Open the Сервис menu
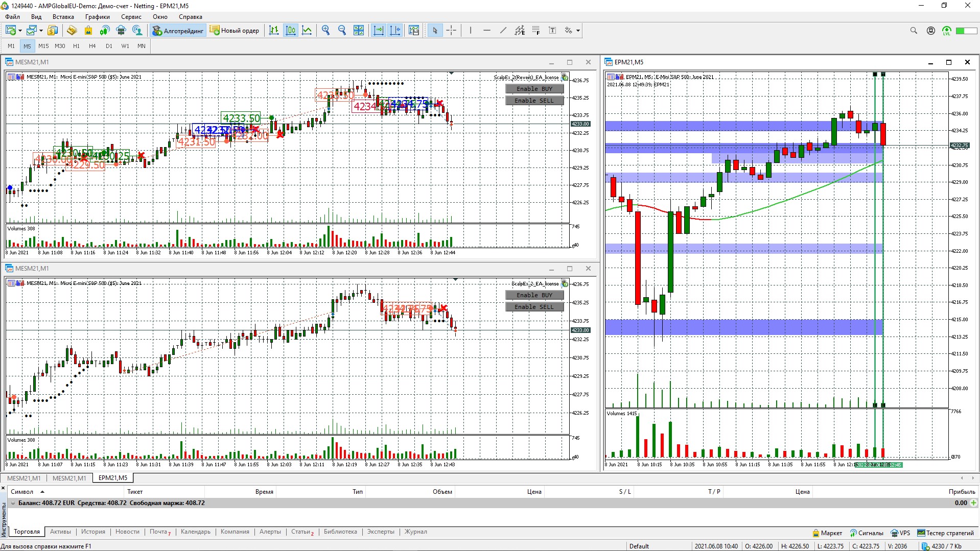Screen dimensions: 980x551 (x=131, y=17)
